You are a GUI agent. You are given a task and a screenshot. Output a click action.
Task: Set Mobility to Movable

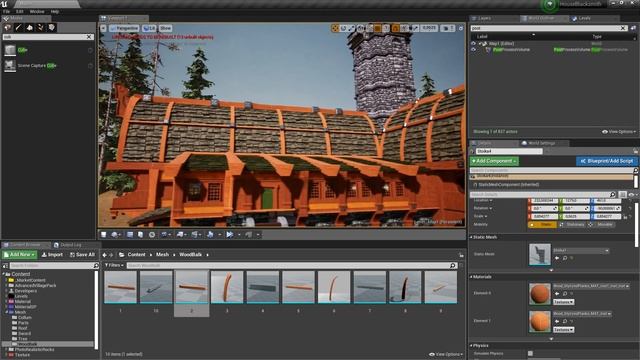pyautogui.click(x=602, y=224)
